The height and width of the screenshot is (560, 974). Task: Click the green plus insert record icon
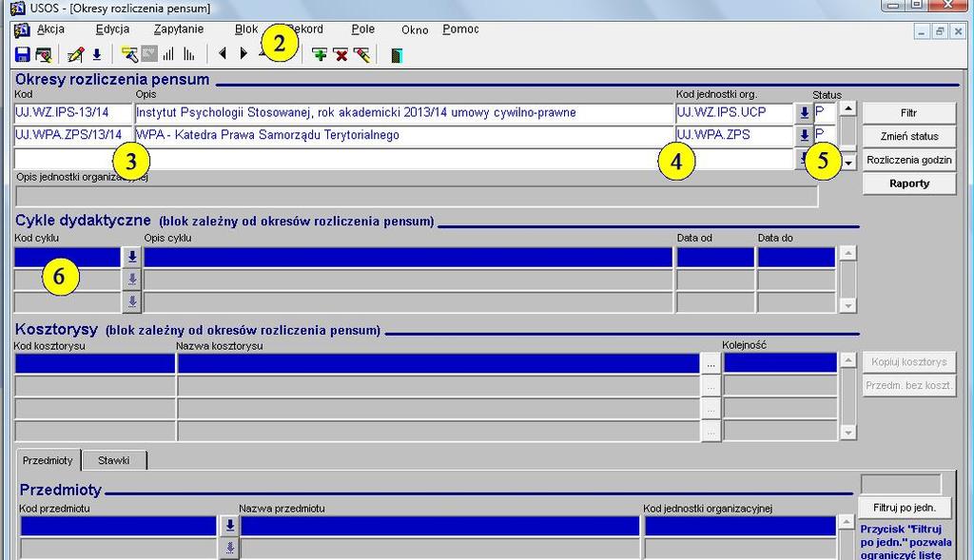click(x=320, y=54)
